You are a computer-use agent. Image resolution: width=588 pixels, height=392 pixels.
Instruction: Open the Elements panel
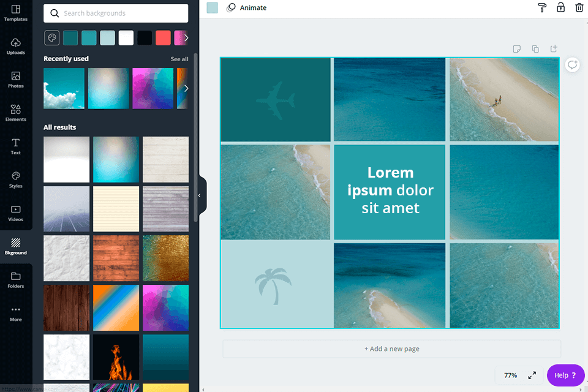coord(16,113)
